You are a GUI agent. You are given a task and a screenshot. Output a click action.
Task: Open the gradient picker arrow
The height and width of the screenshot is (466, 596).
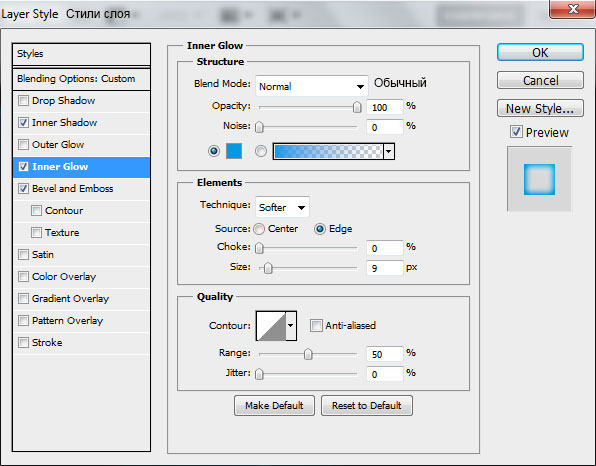click(389, 152)
